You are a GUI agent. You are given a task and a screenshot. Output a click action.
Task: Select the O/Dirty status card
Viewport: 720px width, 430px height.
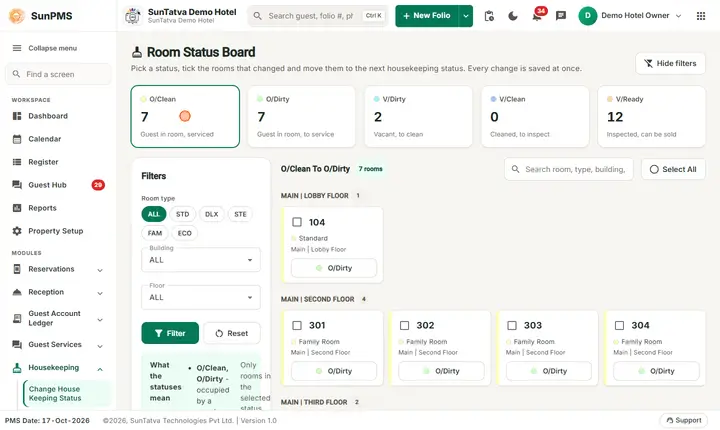[x=302, y=116]
